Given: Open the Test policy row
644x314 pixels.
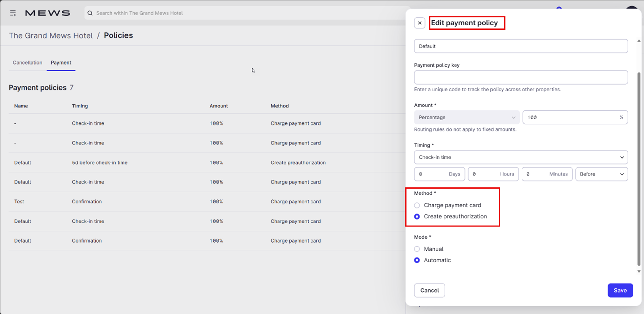Looking at the screenshot, I should (x=207, y=202).
